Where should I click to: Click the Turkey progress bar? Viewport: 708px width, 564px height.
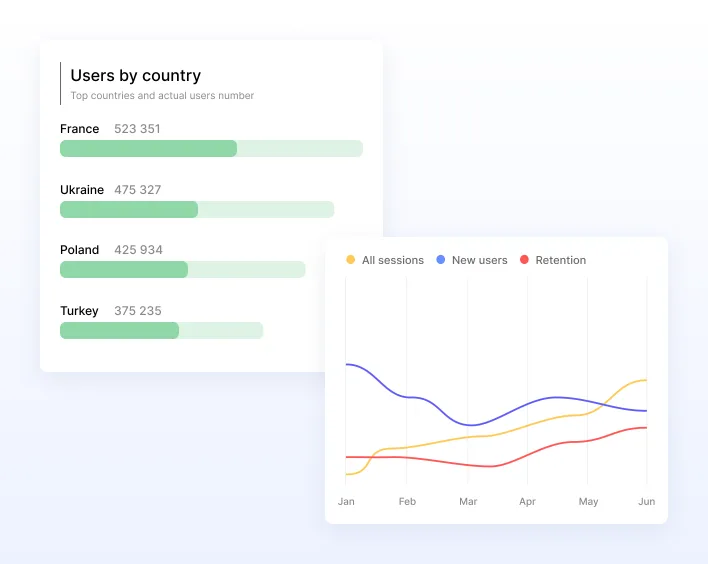click(x=161, y=331)
